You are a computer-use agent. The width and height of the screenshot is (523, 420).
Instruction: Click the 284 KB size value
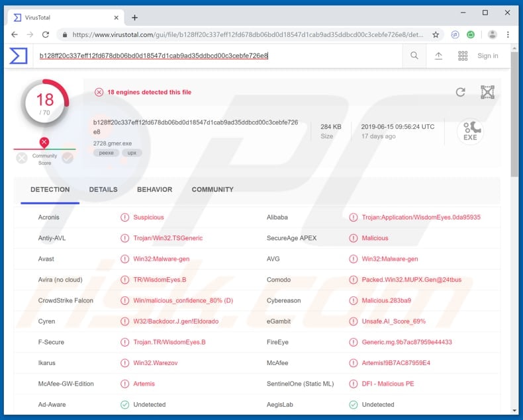point(331,127)
